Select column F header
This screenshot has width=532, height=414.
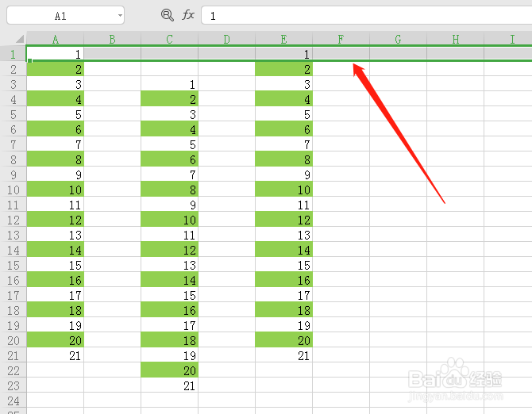341,39
